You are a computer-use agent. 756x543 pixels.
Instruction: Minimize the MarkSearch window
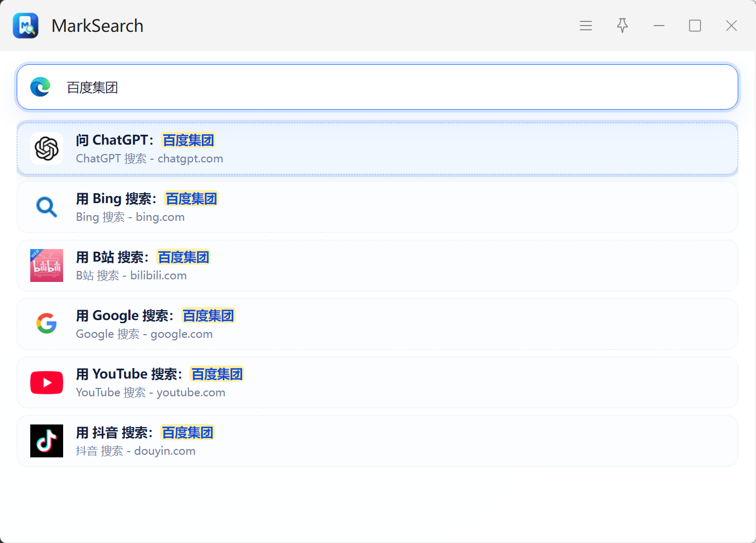pyautogui.click(x=659, y=26)
